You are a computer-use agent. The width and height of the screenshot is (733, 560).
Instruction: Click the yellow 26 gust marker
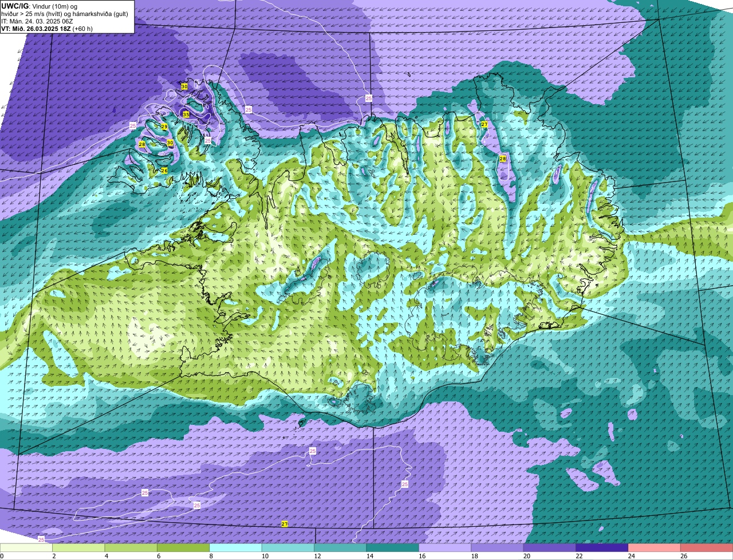(x=164, y=170)
